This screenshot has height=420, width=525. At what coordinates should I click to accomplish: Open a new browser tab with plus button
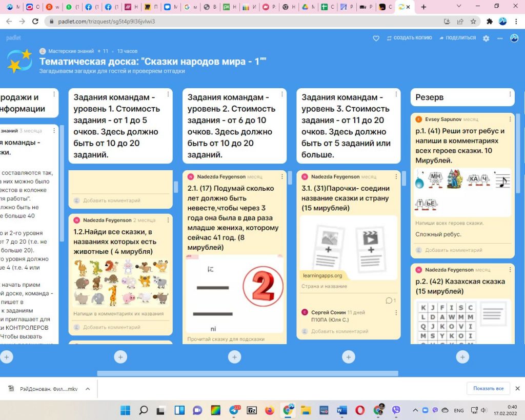[423, 7]
